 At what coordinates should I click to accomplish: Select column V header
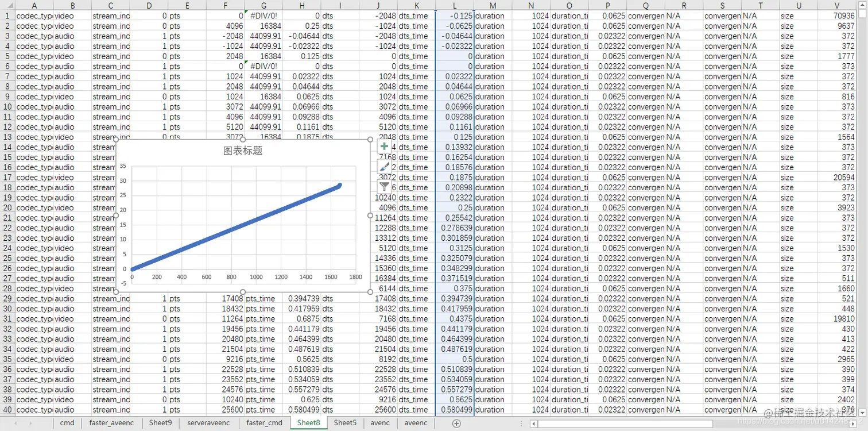pos(837,5)
